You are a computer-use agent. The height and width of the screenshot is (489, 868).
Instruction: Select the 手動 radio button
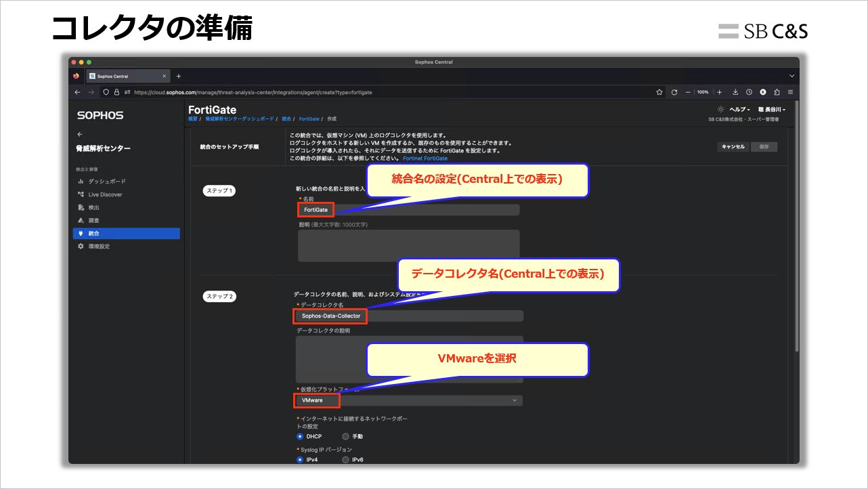(x=346, y=436)
